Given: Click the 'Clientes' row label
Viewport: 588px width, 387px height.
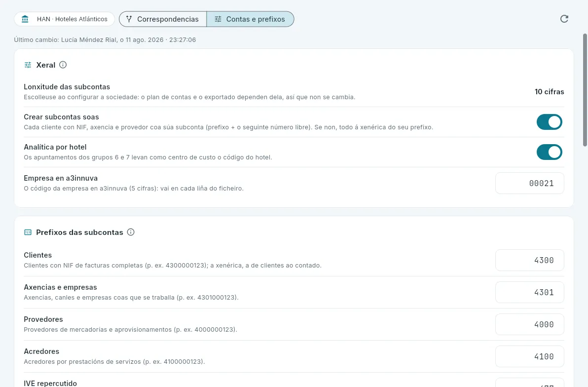Looking at the screenshot, I should 38,255.
